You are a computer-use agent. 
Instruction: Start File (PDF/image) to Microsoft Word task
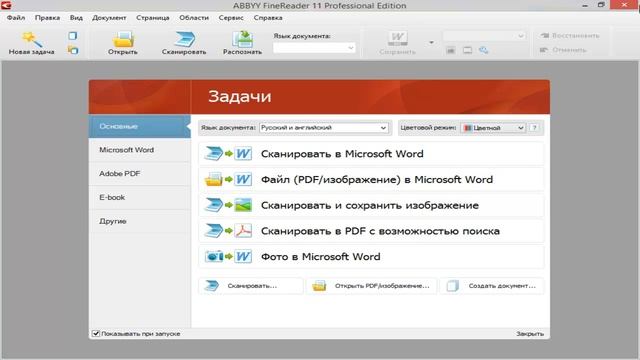pos(371,180)
